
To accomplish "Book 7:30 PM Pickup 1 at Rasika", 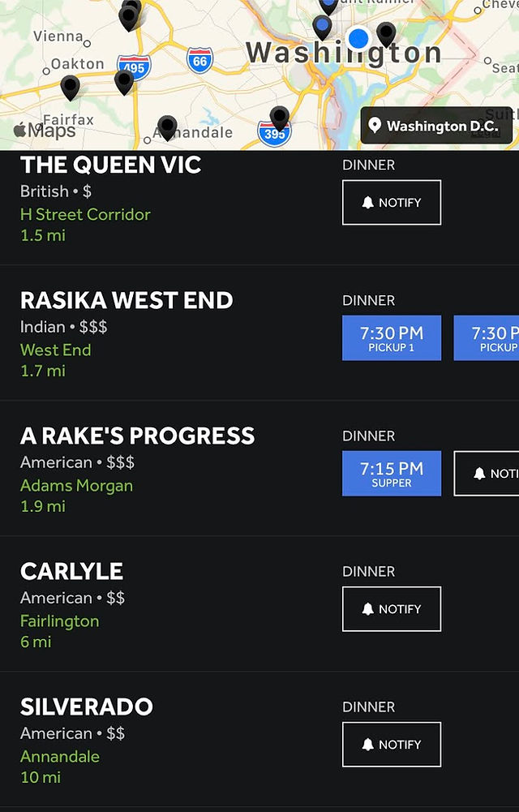I will click(x=392, y=337).
